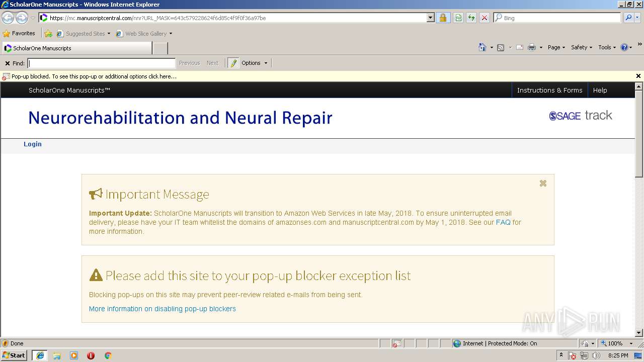Image resolution: width=644 pixels, height=362 pixels.
Task: Click the Compatibility View broken-page icon
Action: [x=458, y=18]
